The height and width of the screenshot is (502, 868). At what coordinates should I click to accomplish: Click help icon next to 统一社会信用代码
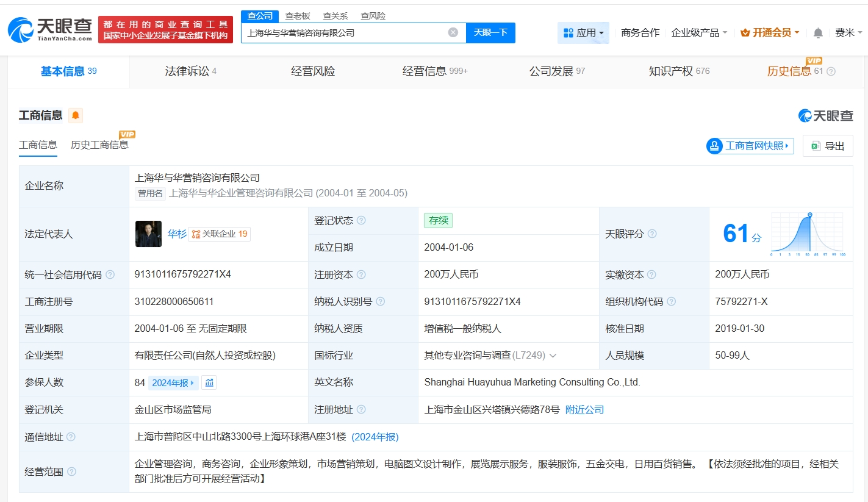click(x=110, y=274)
